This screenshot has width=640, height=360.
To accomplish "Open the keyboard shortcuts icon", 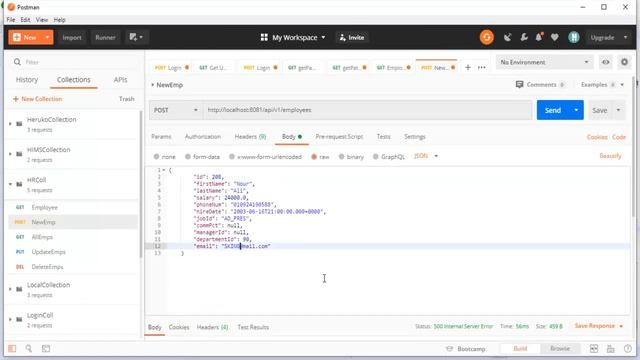I will coord(611,349).
